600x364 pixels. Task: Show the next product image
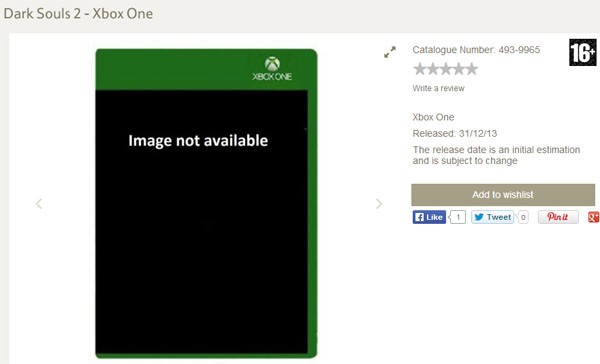click(379, 204)
